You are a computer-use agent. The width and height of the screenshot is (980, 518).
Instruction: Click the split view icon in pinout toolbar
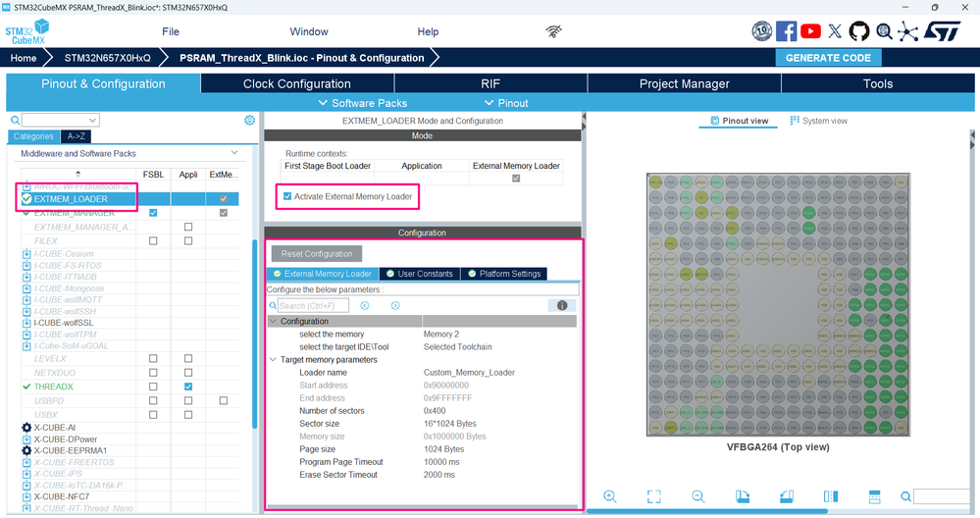point(831,496)
